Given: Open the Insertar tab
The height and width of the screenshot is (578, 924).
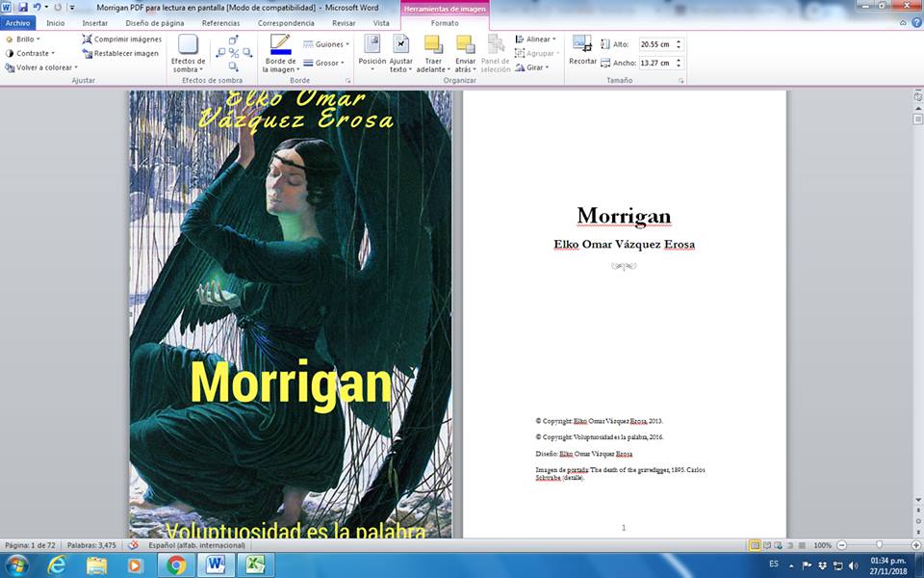Looking at the screenshot, I should click(95, 22).
